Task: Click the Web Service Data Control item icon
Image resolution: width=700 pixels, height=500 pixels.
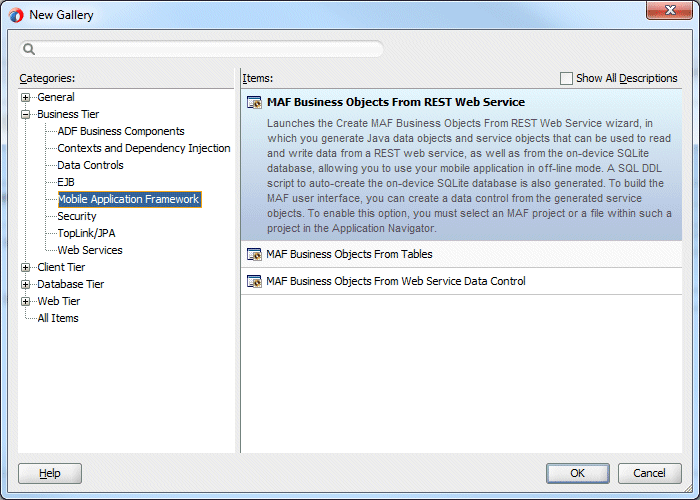Action: coord(254,281)
